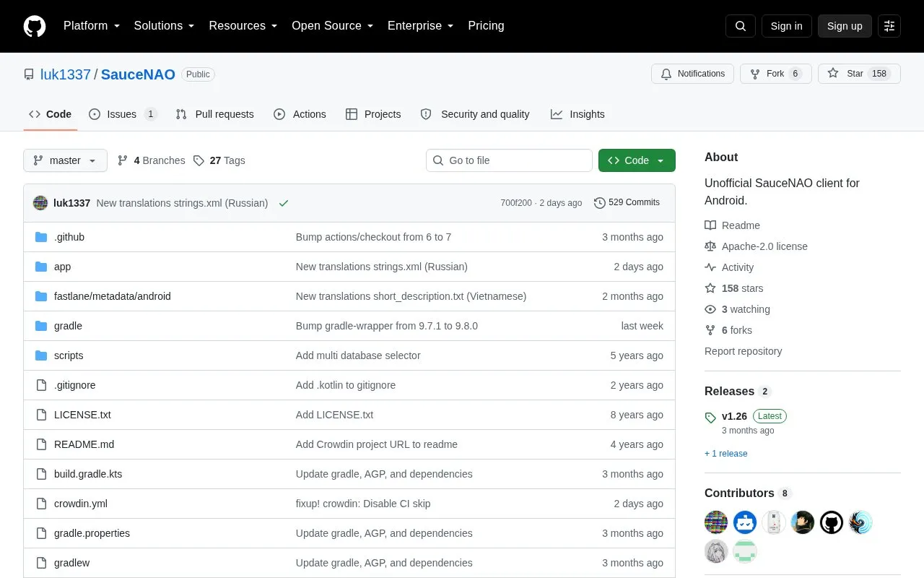Open the .github folder
Screen dimensions: 924x578
coord(69,237)
